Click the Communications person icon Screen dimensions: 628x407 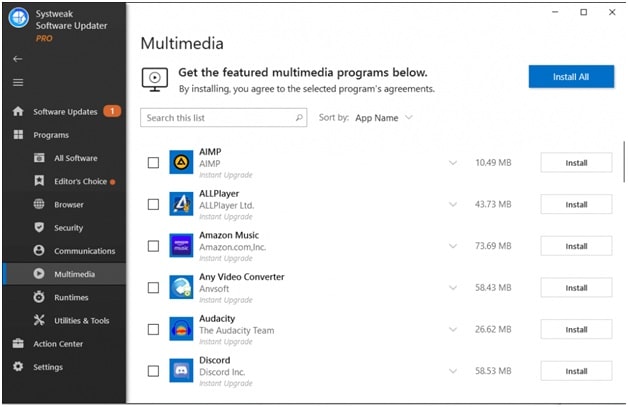(x=39, y=250)
